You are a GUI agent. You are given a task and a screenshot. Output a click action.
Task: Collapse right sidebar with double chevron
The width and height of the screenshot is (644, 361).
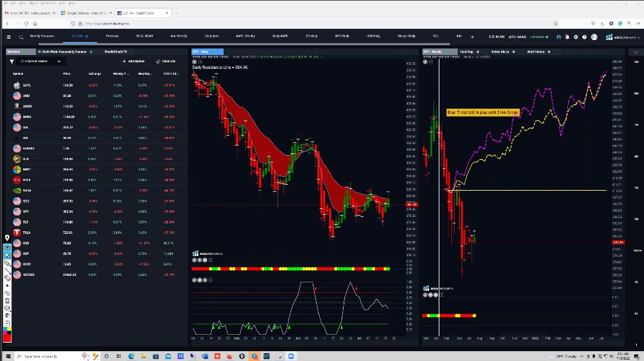click(x=636, y=52)
